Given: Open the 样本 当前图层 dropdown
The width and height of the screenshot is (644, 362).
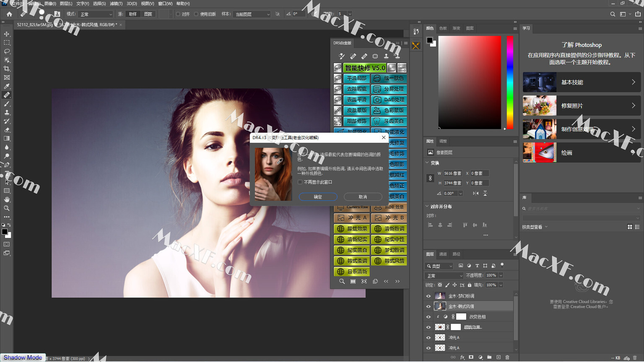Looking at the screenshot, I should pyautogui.click(x=252, y=14).
